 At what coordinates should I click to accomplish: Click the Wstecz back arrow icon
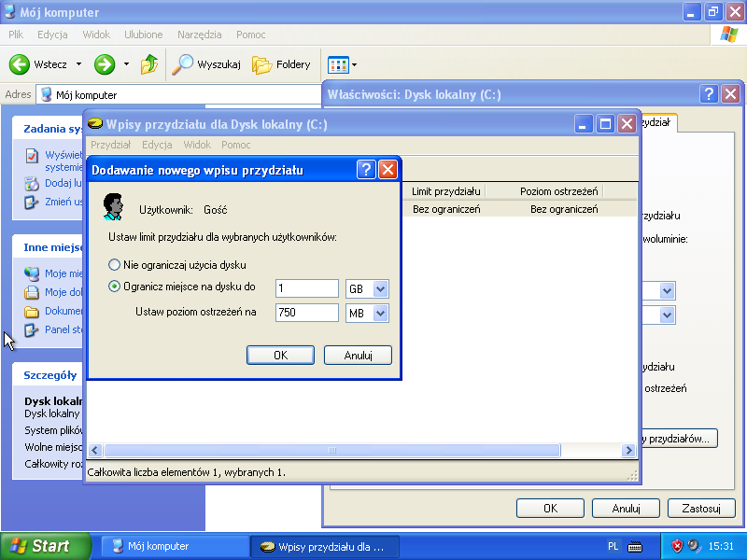[x=20, y=64]
